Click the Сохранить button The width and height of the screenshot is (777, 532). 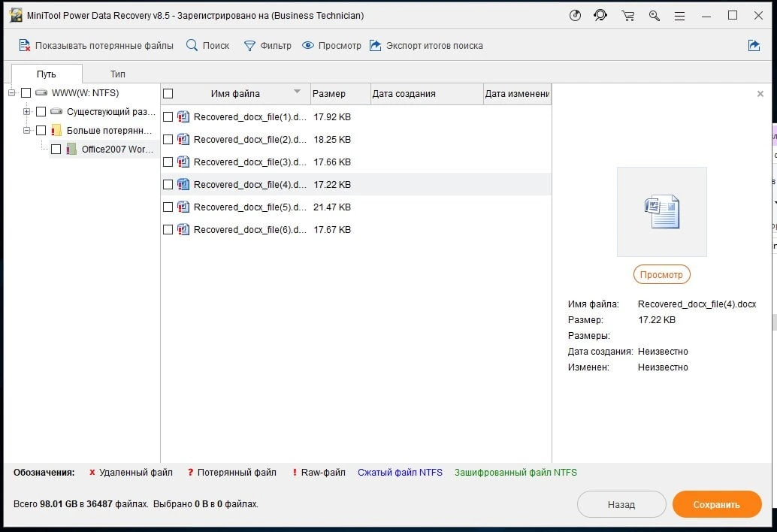pyautogui.click(x=717, y=504)
